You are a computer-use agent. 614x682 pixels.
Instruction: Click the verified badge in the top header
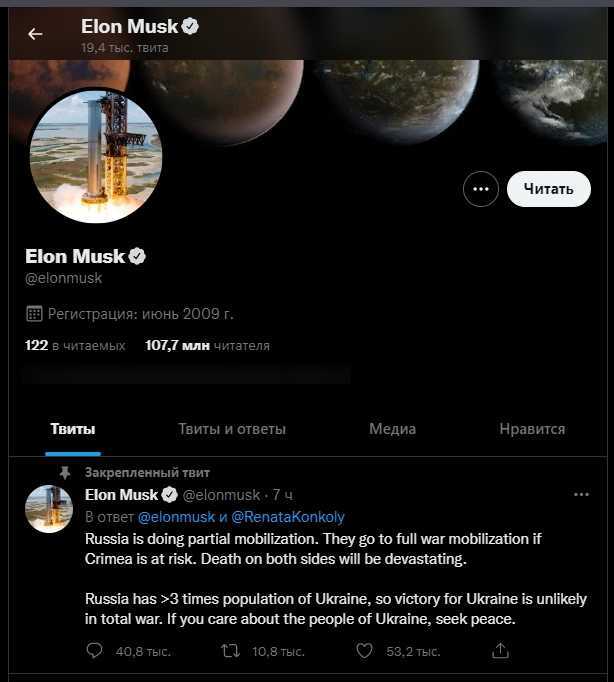[190, 27]
